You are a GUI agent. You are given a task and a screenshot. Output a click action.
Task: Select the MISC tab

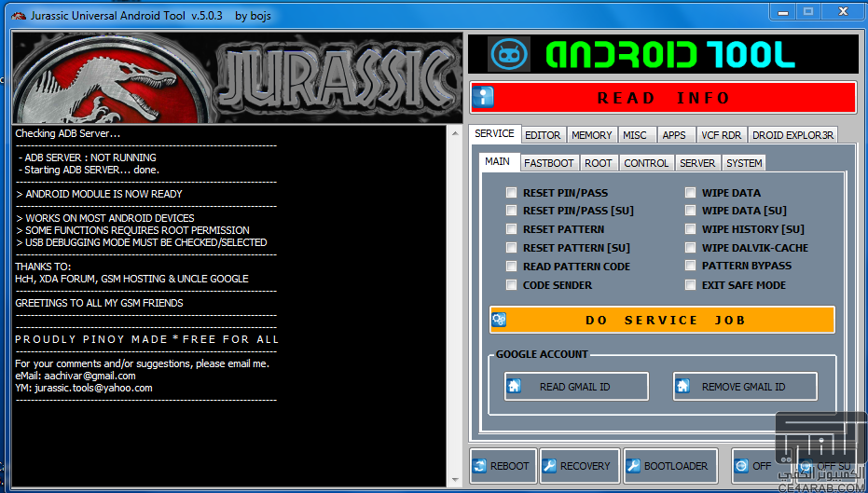coord(635,135)
